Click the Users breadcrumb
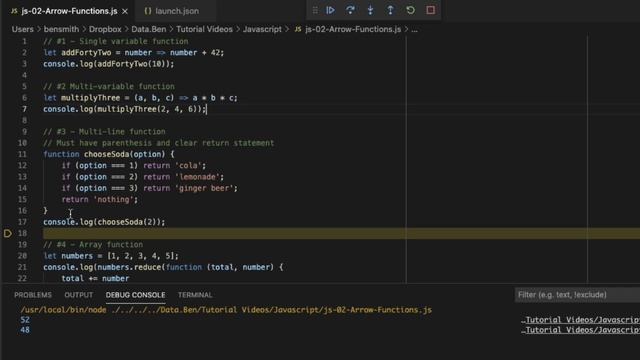The width and height of the screenshot is (640, 360). point(22,29)
